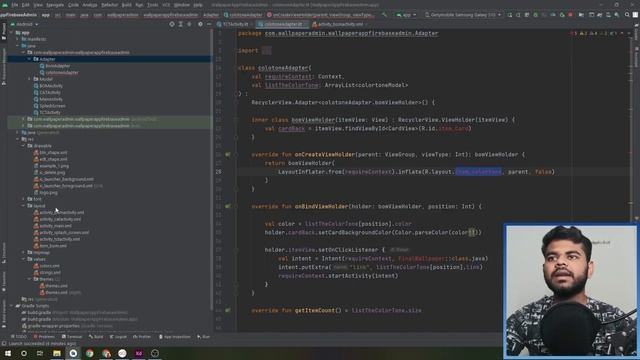Open the Run tool window
Screen dimensions: 640x360
[x=204, y=337]
